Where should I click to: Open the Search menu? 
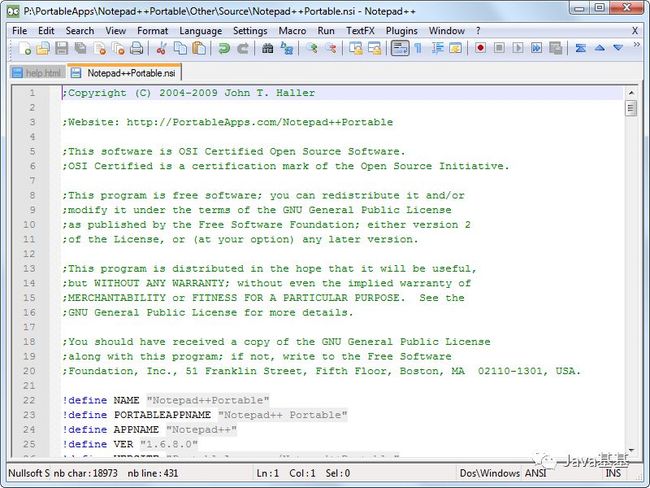click(x=80, y=31)
